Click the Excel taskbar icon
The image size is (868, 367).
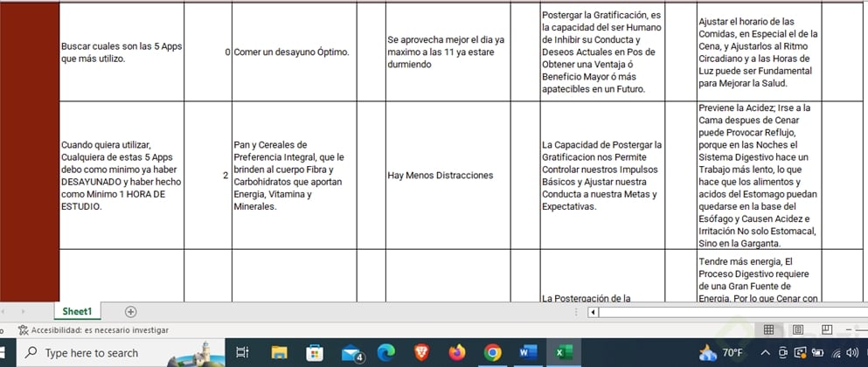tap(564, 353)
